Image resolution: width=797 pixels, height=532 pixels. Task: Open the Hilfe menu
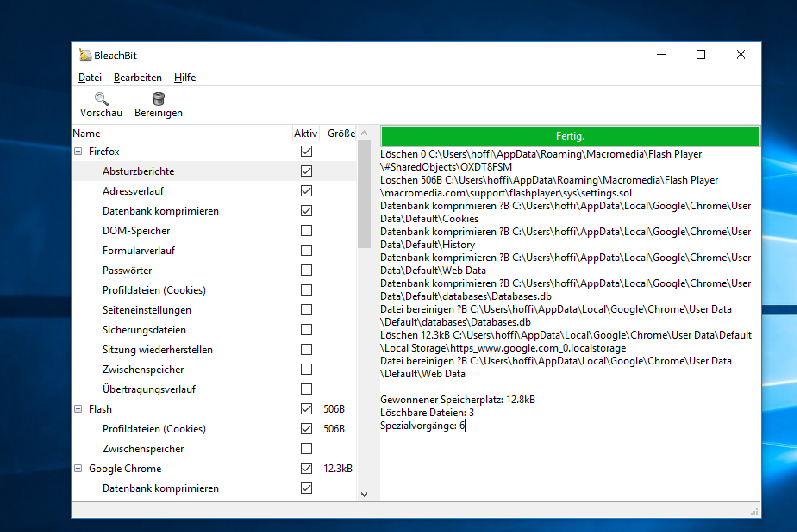tap(185, 78)
